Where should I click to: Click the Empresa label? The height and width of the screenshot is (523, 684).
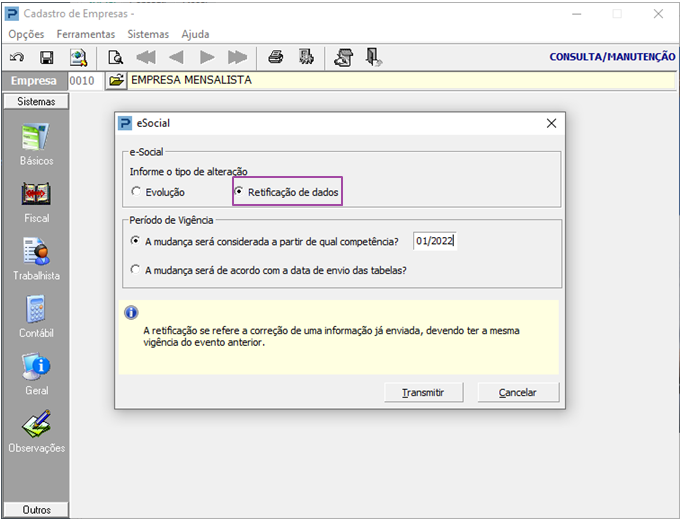click(x=34, y=81)
